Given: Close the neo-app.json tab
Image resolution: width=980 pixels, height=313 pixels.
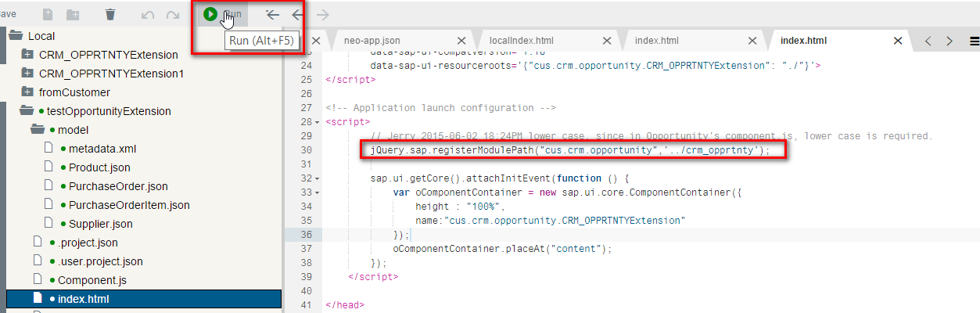Looking at the screenshot, I should tap(461, 41).
